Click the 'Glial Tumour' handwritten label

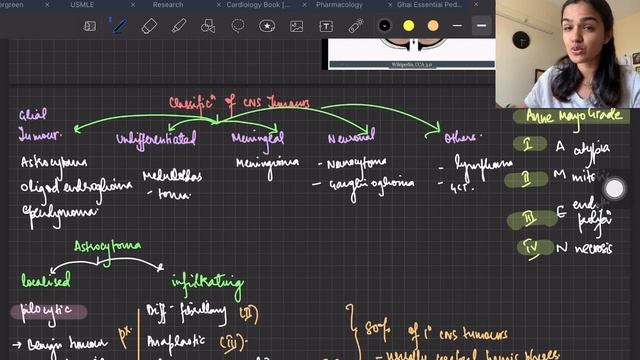(x=39, y=125)
